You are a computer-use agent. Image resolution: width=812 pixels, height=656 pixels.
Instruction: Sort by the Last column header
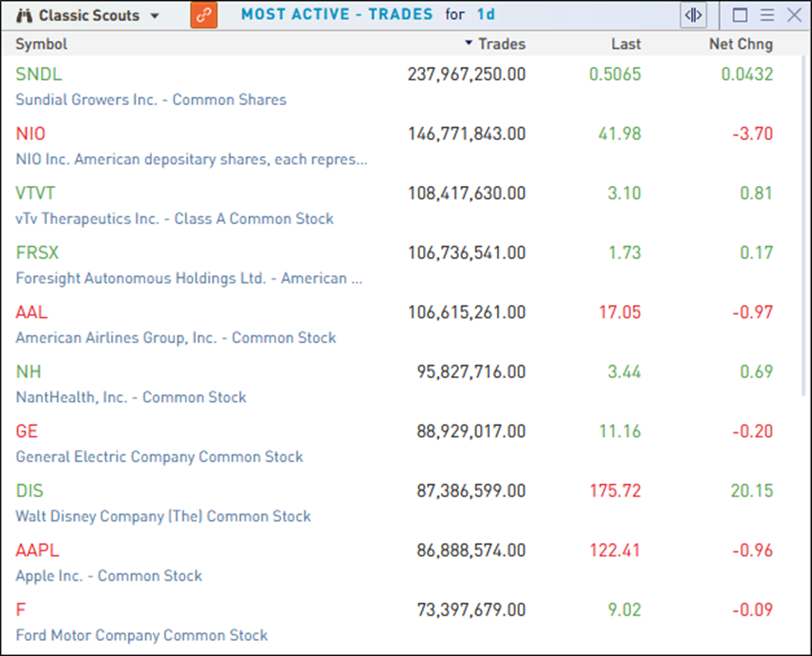click(x=625, y=44)
